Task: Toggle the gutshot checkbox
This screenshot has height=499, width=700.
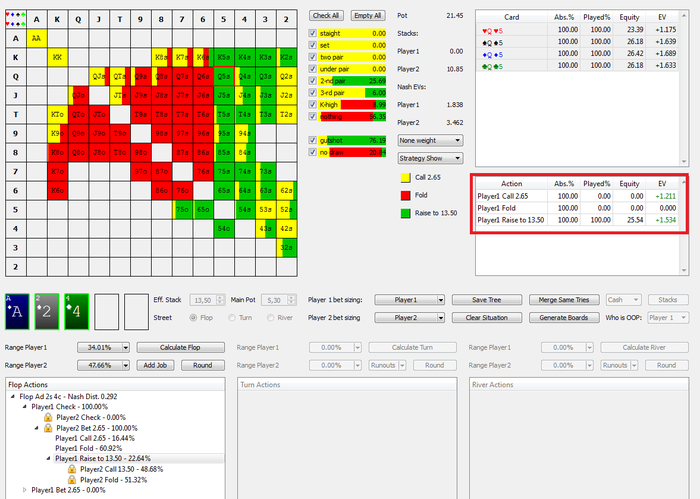Action: pyautogui.click(x=312, y=140)
